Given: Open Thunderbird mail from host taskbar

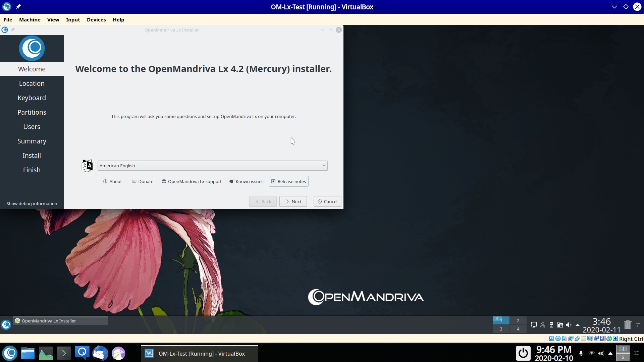Looking at the screenshot, I should (x=100, y=353).
